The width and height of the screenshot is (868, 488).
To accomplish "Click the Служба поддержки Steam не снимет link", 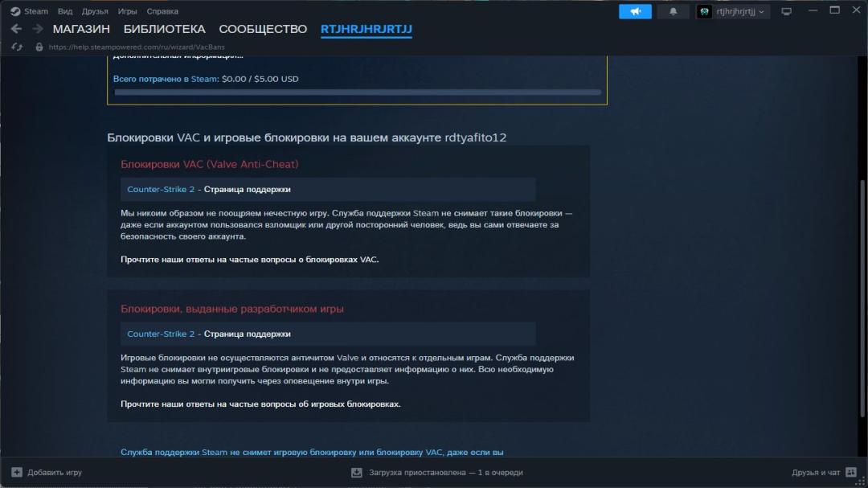I will [x=312, y=452].
